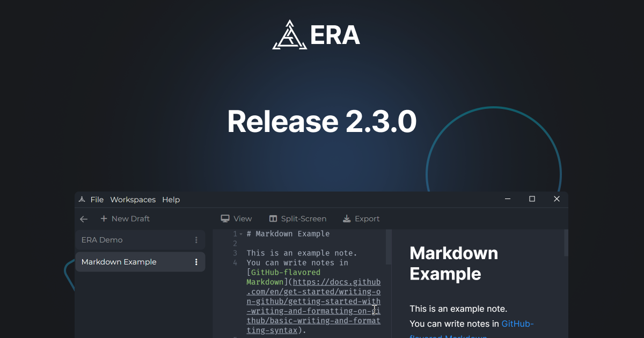Click the Export download icon
Viewport: 644px width, 338px height.
(x=345, y=218)
